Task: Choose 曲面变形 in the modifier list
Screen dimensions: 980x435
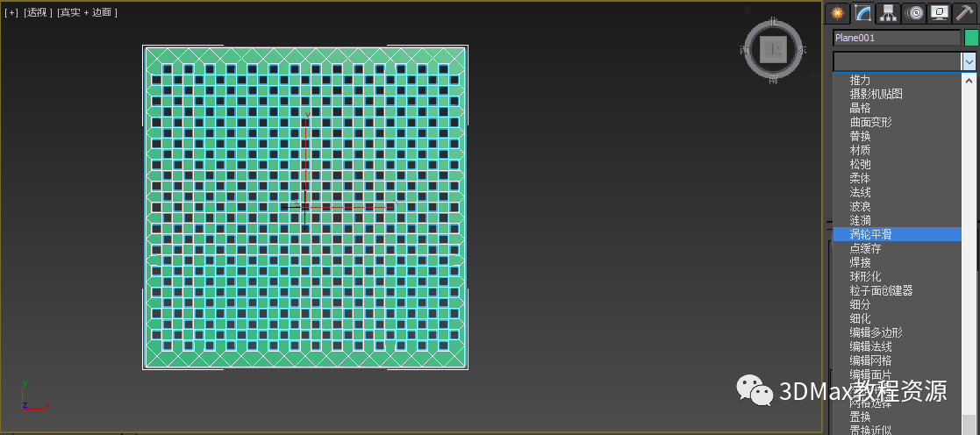Action: pos(897,122)
